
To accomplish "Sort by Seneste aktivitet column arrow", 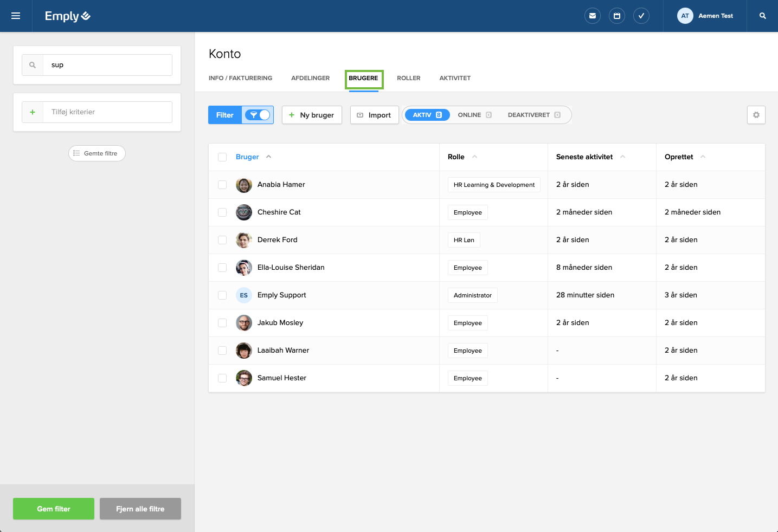I will [x=622, y=157].
